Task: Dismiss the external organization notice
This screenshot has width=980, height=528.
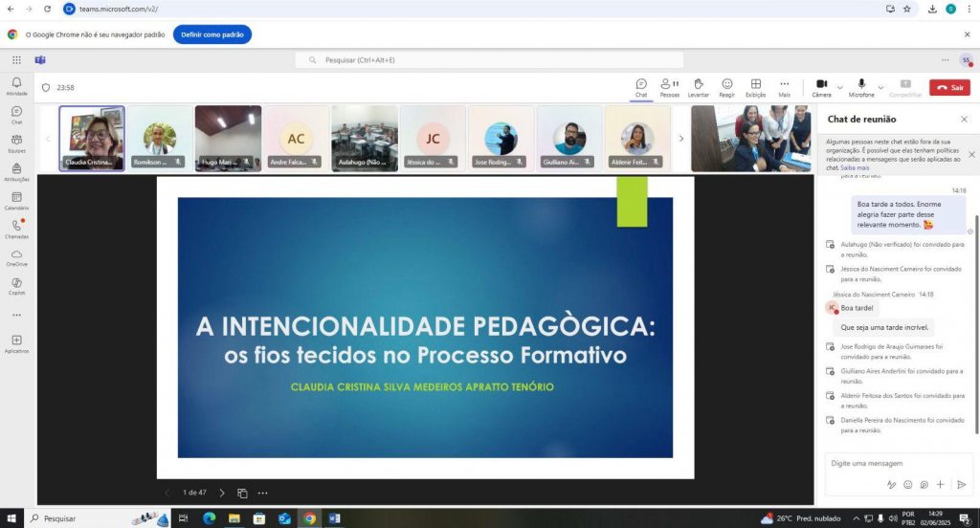Action: pos(971,154)
